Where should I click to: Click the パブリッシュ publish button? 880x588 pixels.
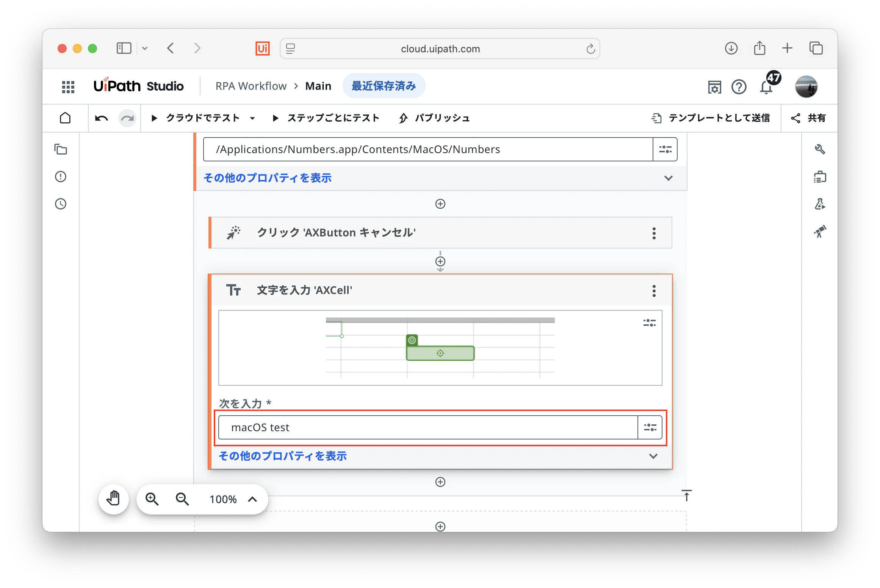click(x=434, y=118)
